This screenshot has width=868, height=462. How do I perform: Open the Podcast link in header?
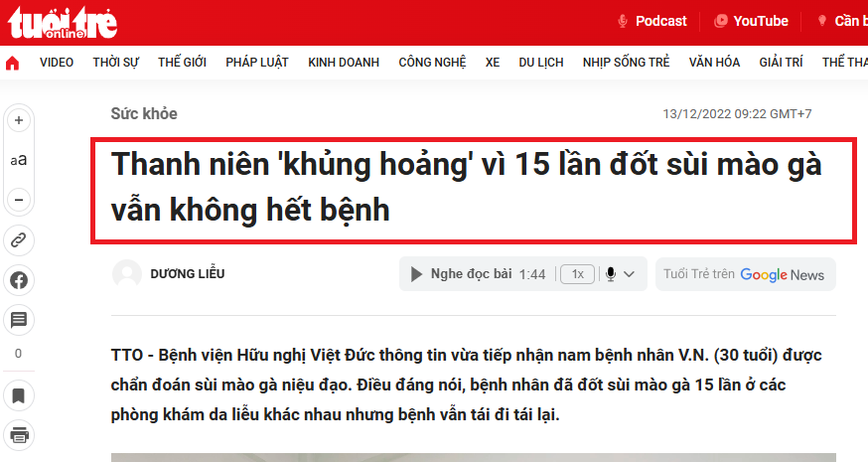point(651,21)
